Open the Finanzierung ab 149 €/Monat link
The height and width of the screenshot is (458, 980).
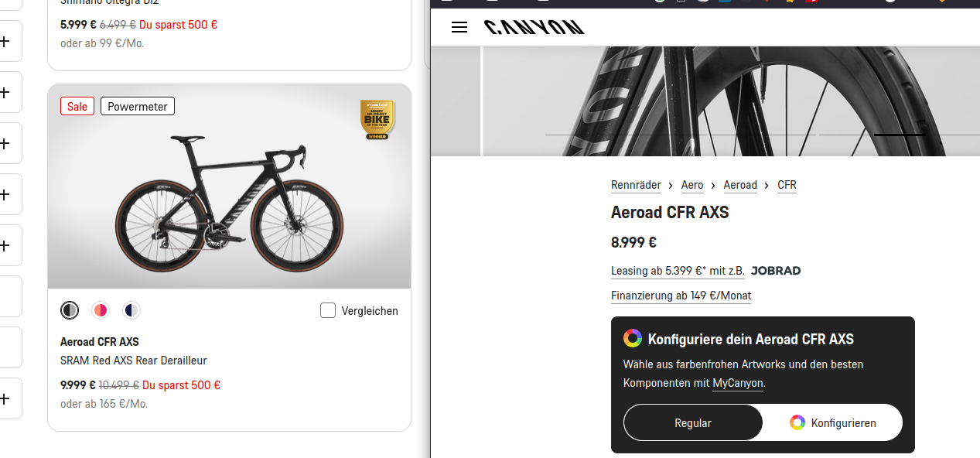pos(681,296)
